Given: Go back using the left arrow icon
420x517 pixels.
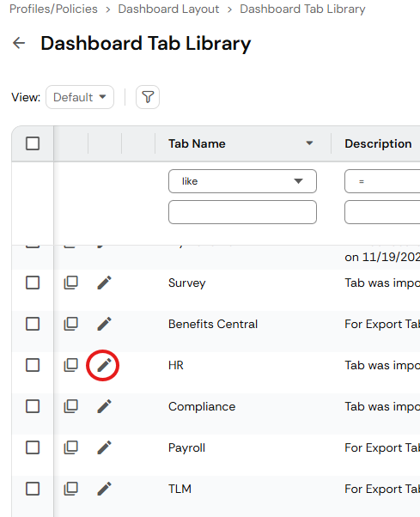Looking at the screenshot, I should (19, 43).
